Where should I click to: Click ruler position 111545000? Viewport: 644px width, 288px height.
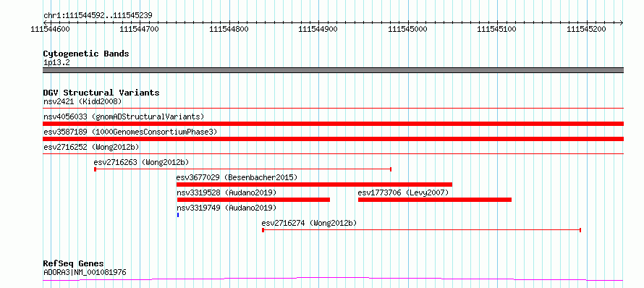408,29
